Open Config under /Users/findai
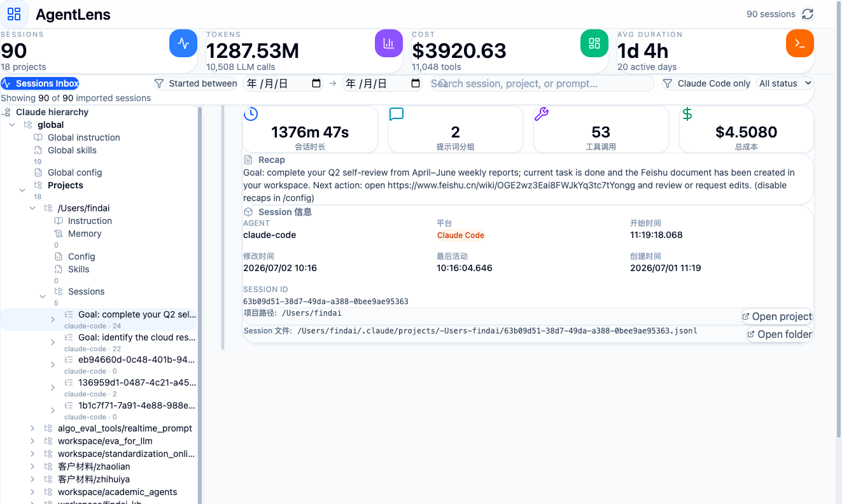This screenshot has width=842, height=504. (x=81, y=256)
